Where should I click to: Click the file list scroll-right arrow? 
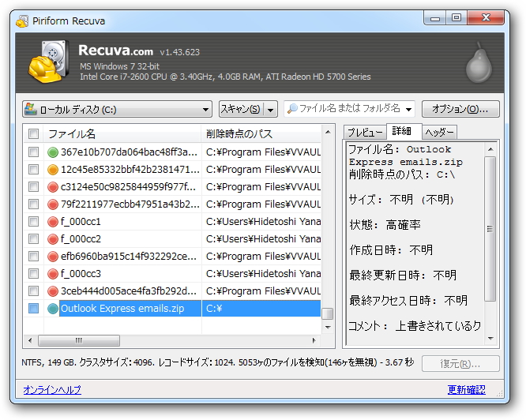point(314,340)
